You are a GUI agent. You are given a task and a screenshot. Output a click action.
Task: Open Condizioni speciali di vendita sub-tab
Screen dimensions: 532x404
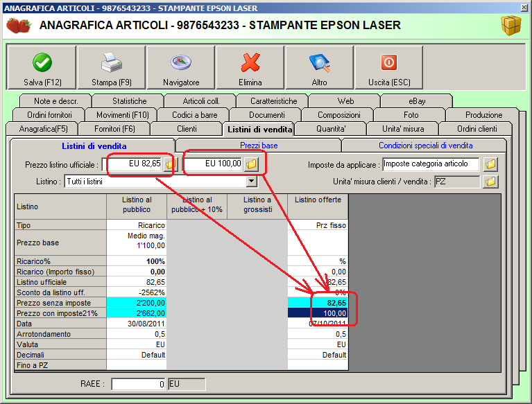point(425,146)
